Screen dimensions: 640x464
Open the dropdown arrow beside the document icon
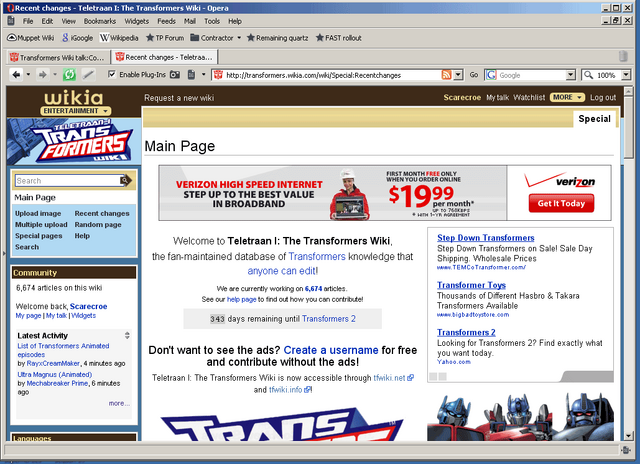[203, 75]
